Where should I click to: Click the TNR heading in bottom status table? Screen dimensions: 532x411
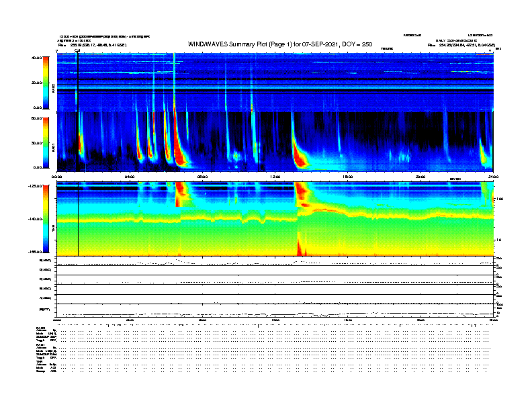[39, 361]
